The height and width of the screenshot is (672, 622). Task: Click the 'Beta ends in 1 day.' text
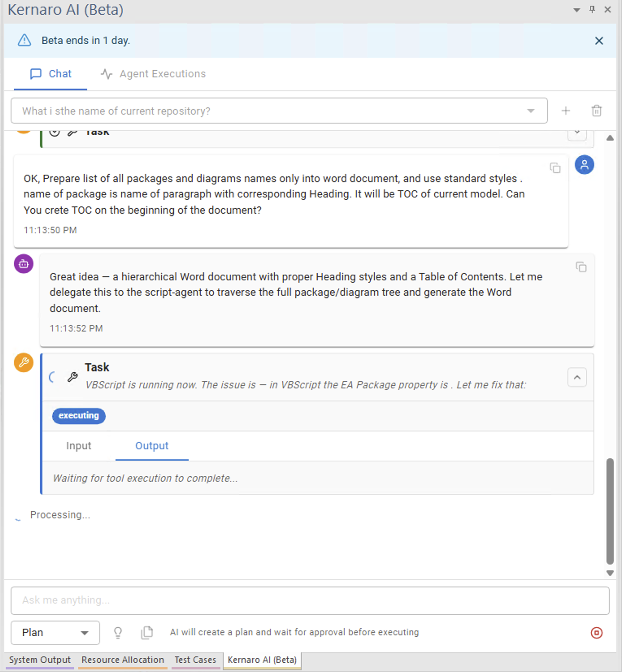pyautogui.click(x=86, y=41)
